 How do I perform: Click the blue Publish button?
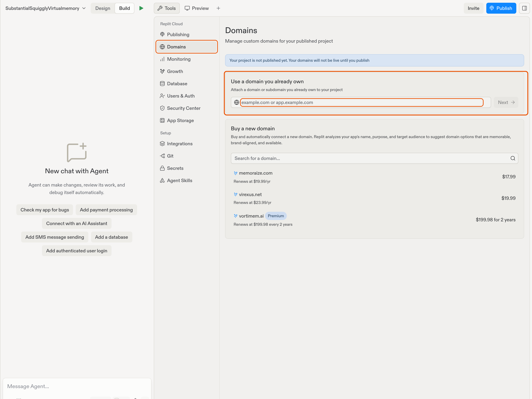[x=501, y=8]
